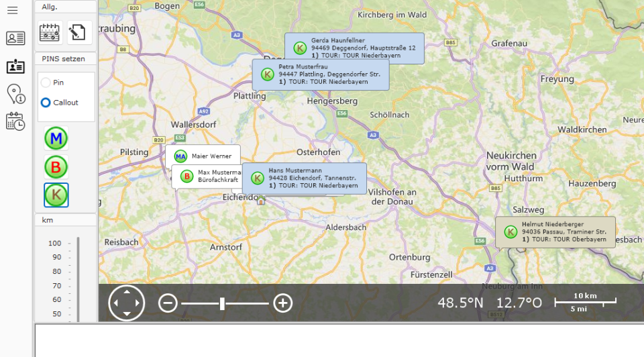Click the edit note icon under Allg.
The image size is (644, 357).
[78, 32]
